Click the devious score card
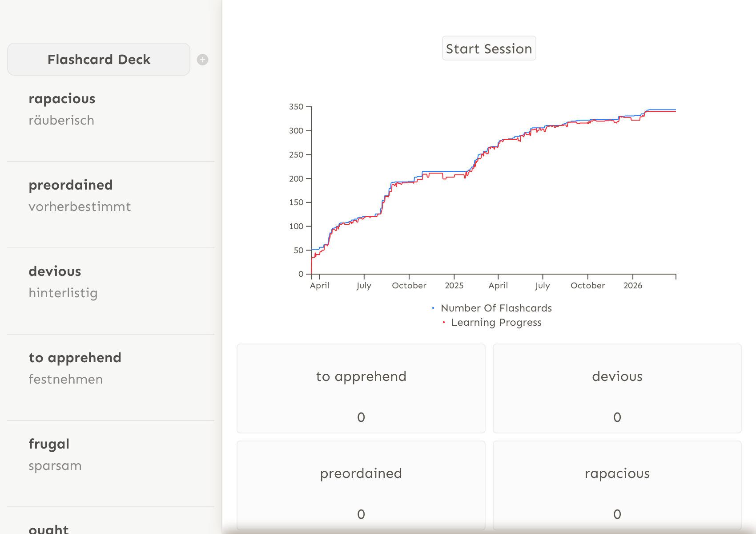The image size is (756, 534). [617, 388]
